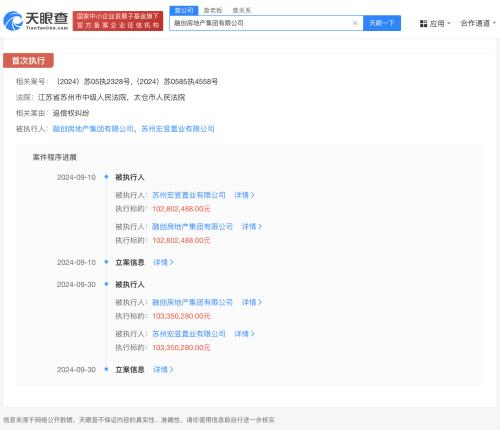Click the 2024-09-30 被执行人 timeline dot
The height and width of the screenshot is (430, 500).
coord(106,284)
